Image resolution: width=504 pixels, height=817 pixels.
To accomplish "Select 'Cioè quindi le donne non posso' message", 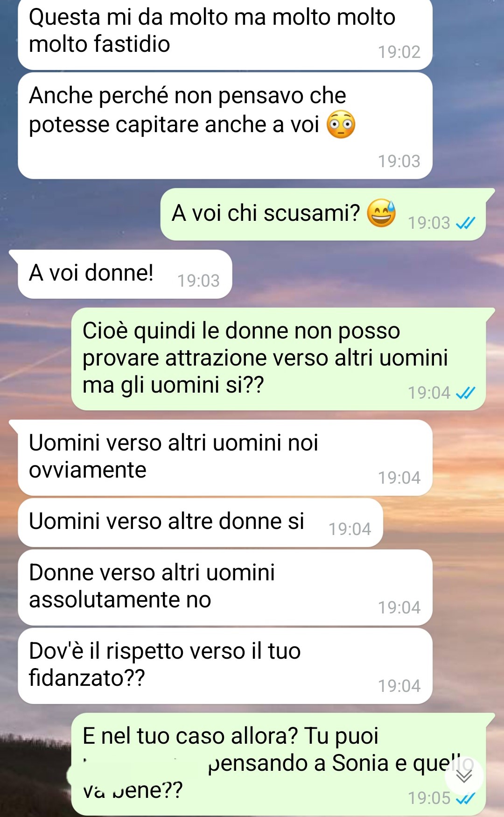I will [x=279, y=359].
